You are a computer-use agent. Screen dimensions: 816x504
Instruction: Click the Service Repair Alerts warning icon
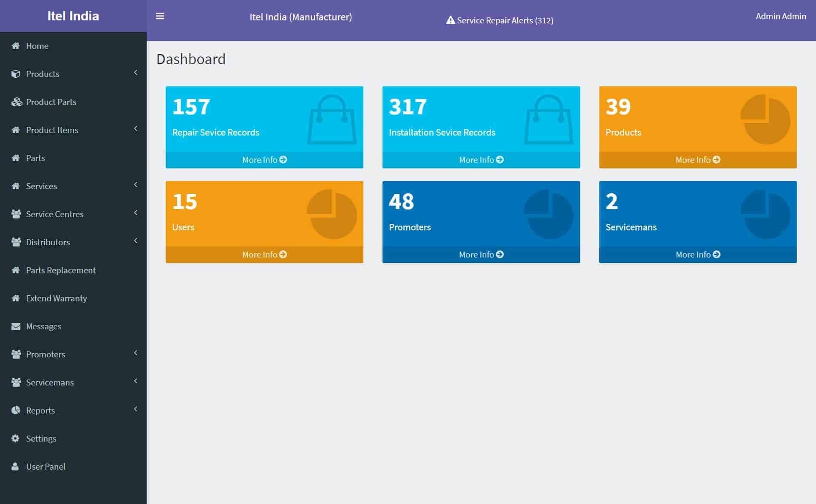(x=450, y=20)
